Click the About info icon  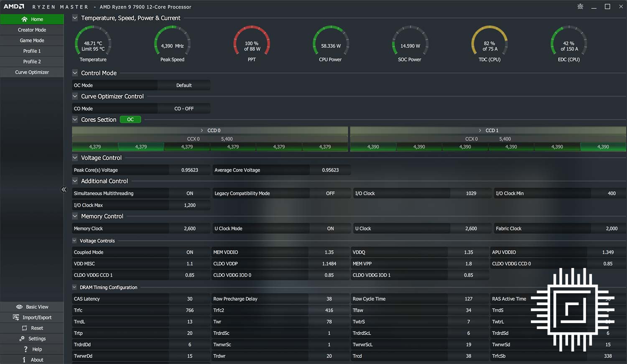(24, 360)
